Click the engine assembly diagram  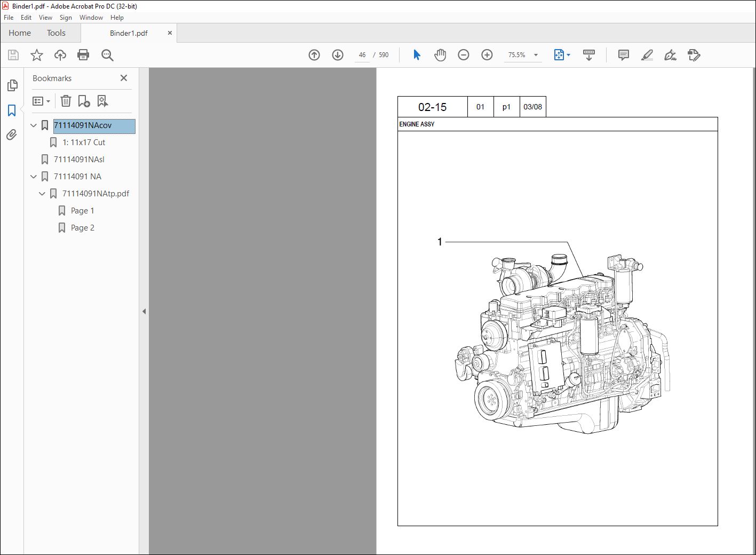[x=562, y=344]
